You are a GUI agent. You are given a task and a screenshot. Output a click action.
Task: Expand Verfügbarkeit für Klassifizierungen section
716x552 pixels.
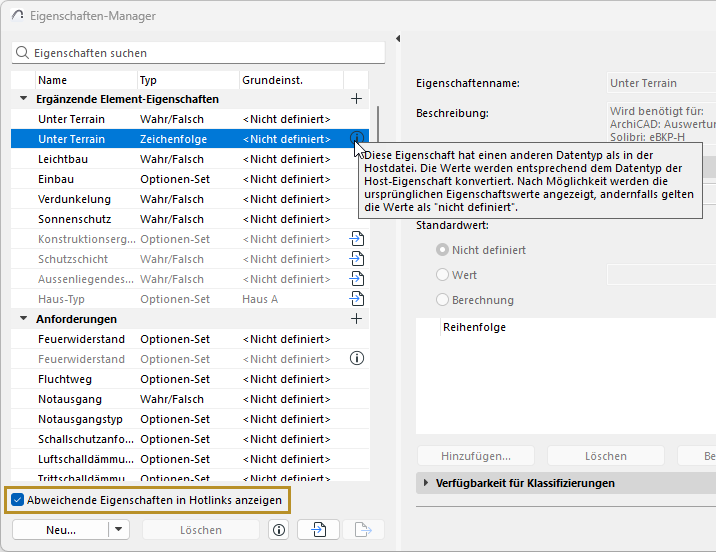pyautogui.click(x=424, y=483)
